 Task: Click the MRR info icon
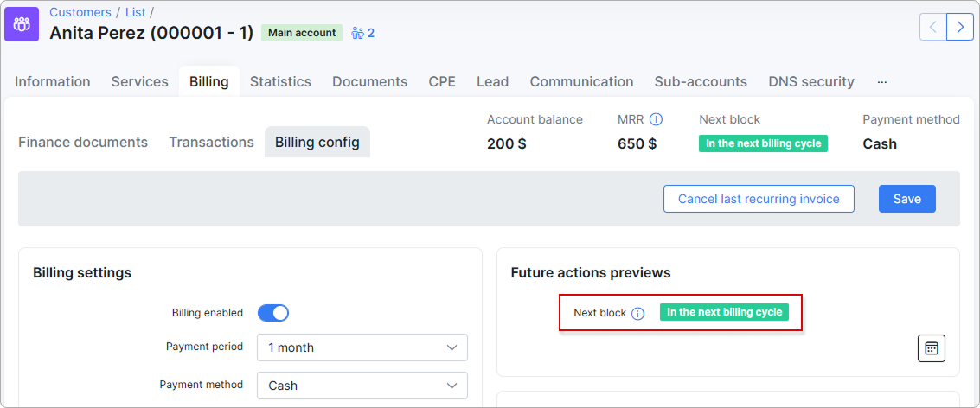(657, 119)
